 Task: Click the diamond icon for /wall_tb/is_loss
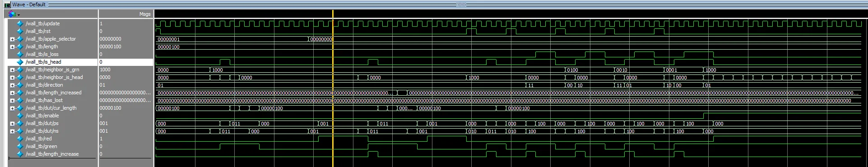coord(20,54)
